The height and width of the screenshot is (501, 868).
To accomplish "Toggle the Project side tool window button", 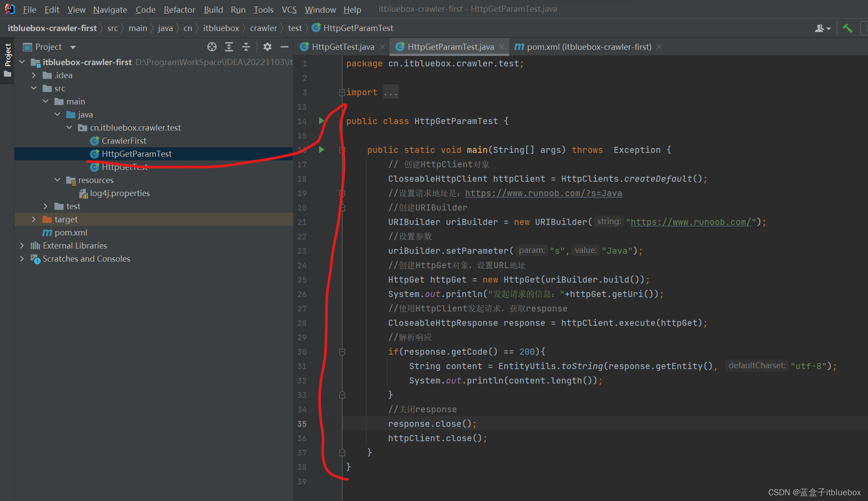I will click(x=7, y=55).
